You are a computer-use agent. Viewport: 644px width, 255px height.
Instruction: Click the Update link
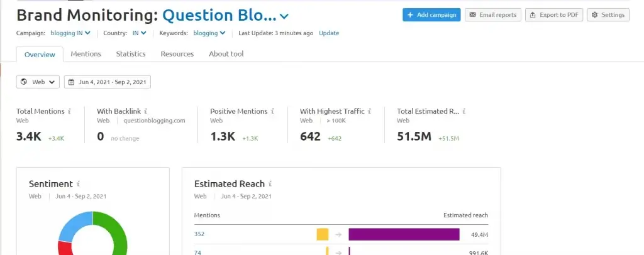[x=329, y=33]
